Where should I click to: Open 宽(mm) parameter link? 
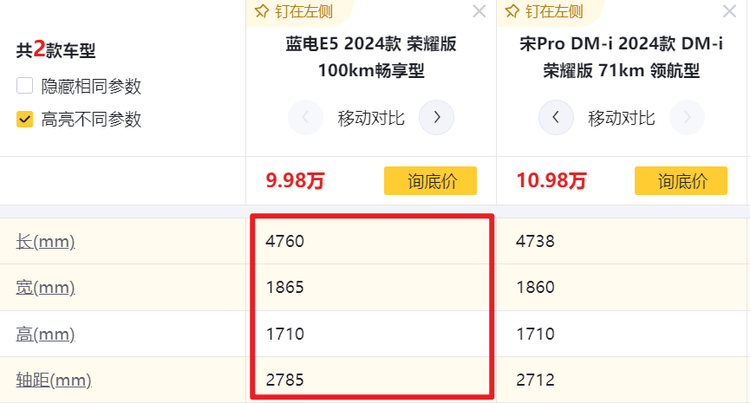point(46,288)
